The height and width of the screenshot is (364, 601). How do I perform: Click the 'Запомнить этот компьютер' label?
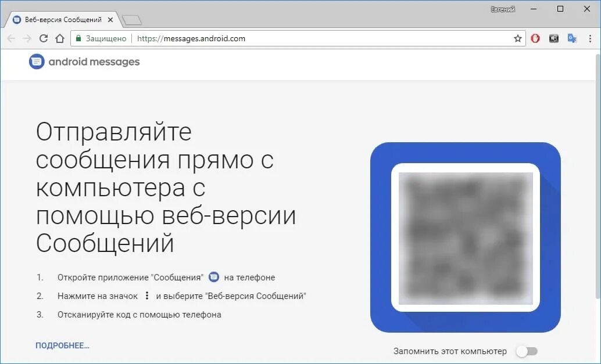[450, 351]
